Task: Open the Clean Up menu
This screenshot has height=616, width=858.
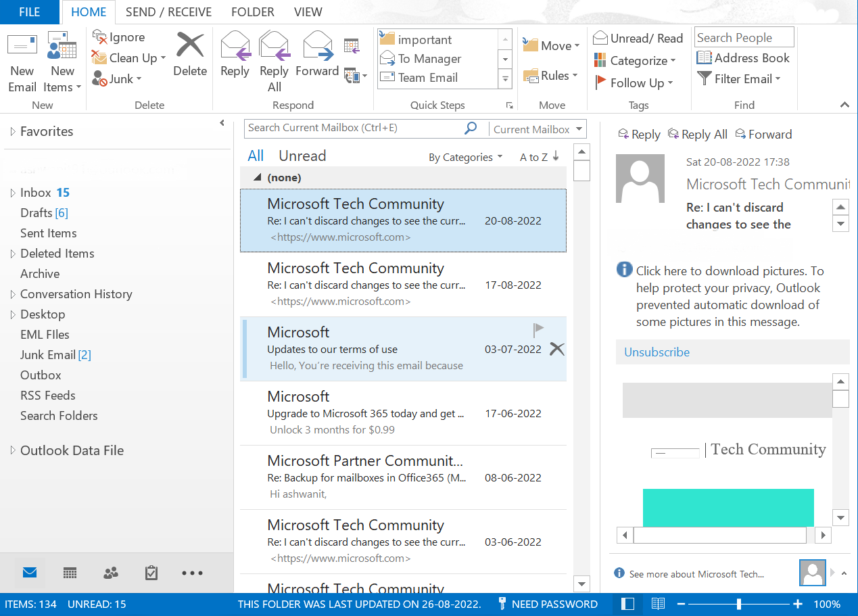Action: 128,58
